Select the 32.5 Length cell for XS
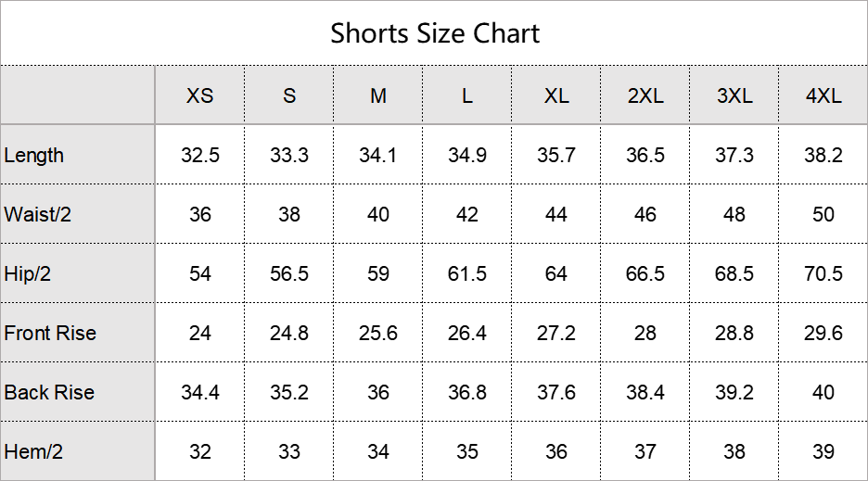This screenshot has width=868, height=481. tap(200, 156)
